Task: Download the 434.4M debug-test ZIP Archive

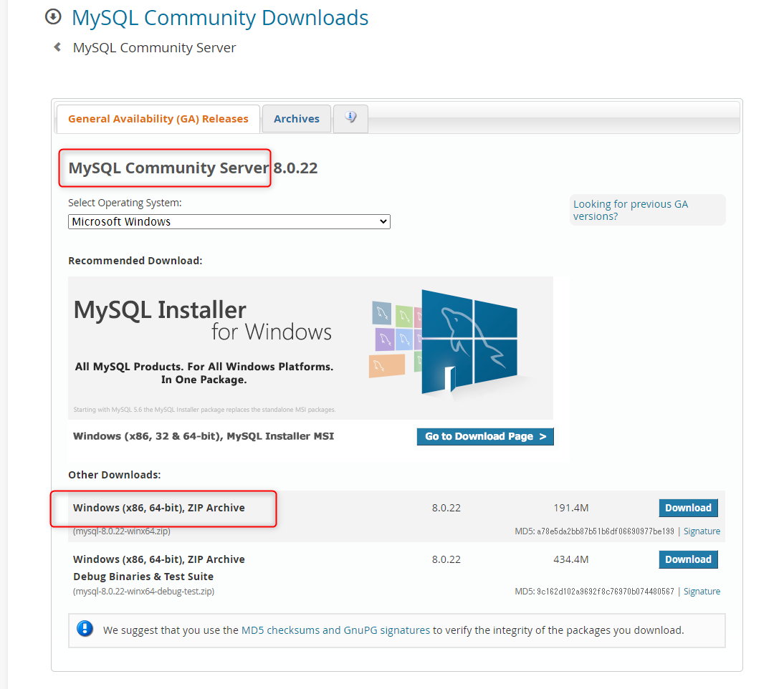Action: tap(688, 559)
